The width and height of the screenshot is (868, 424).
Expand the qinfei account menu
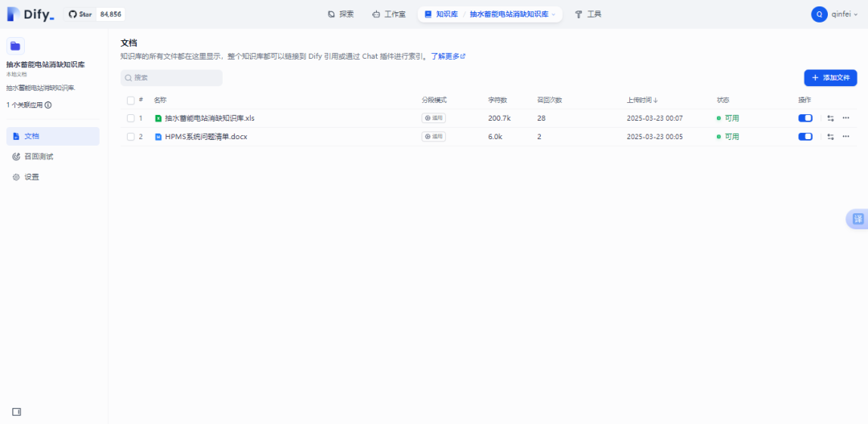844,14
